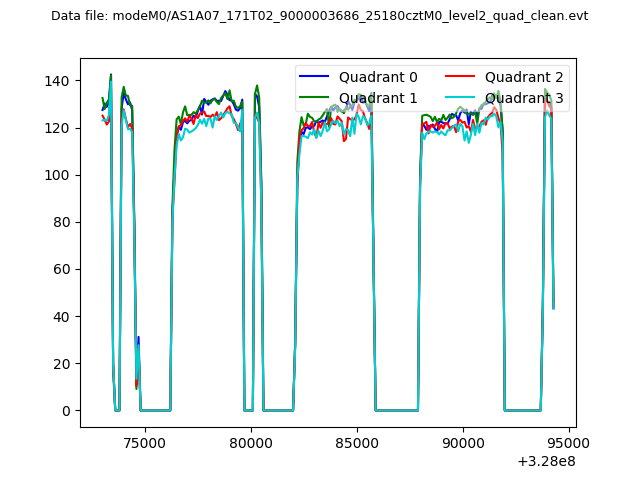This screenshot has height=480, width=640.
Task: Click the data file title text
Action: click(x=319, y=16)
